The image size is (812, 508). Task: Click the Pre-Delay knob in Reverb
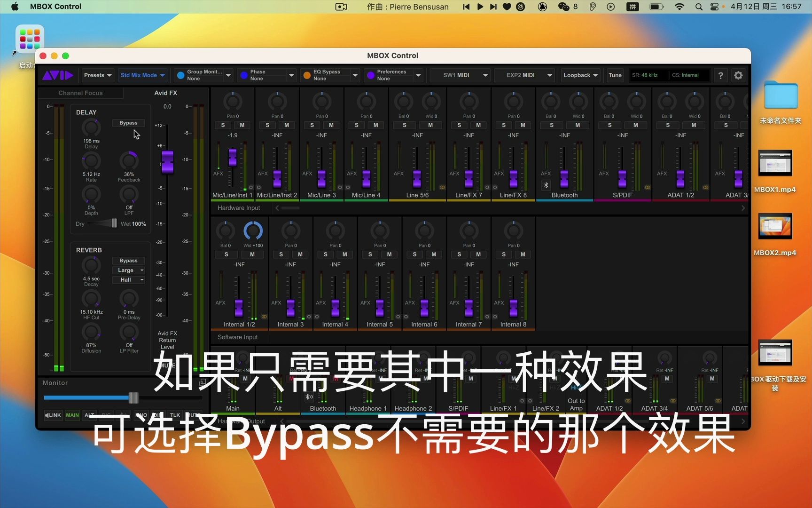[x=129, y=299]
